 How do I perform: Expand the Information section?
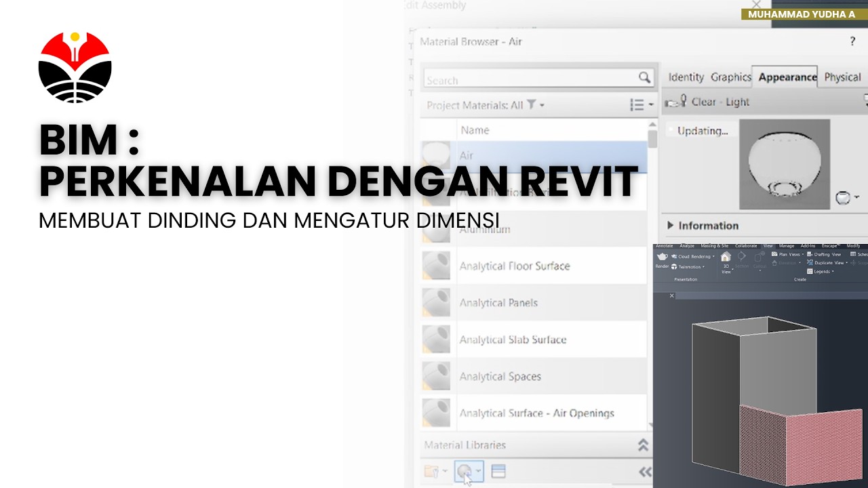click(671, 226)
